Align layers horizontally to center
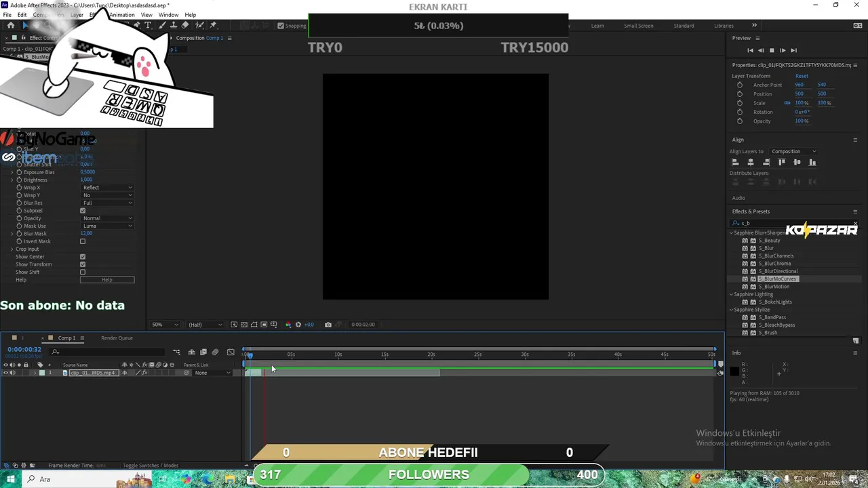 751,162
